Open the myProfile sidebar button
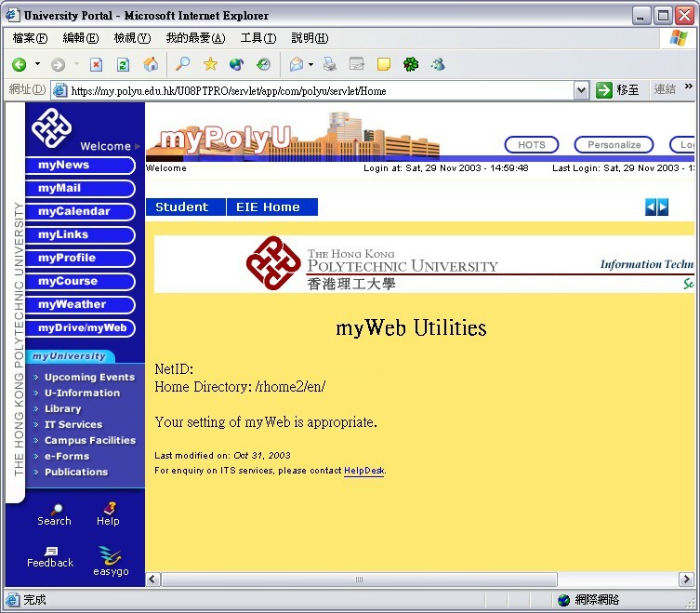The height and width of the screenshot is (613, 700). click(80, 259)
